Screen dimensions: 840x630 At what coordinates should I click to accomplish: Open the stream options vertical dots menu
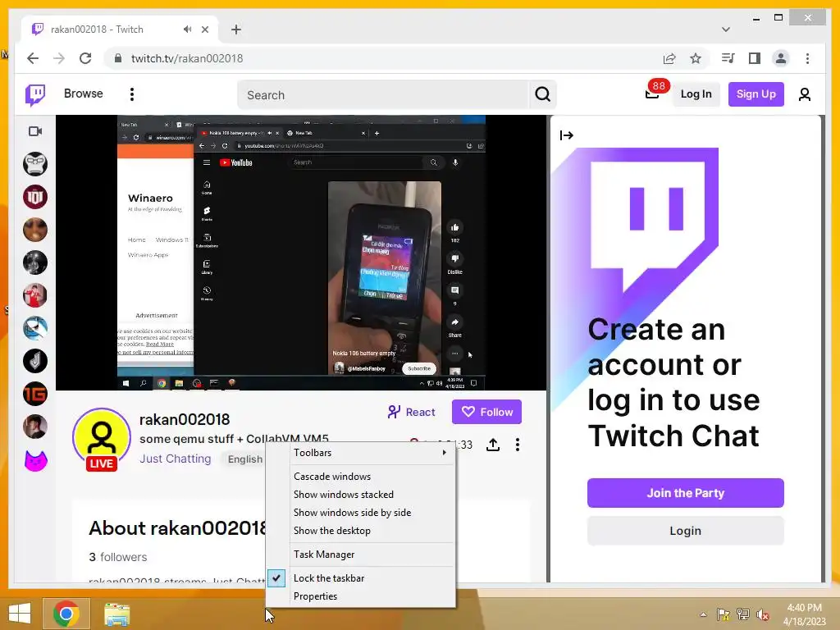pos(518,445)
